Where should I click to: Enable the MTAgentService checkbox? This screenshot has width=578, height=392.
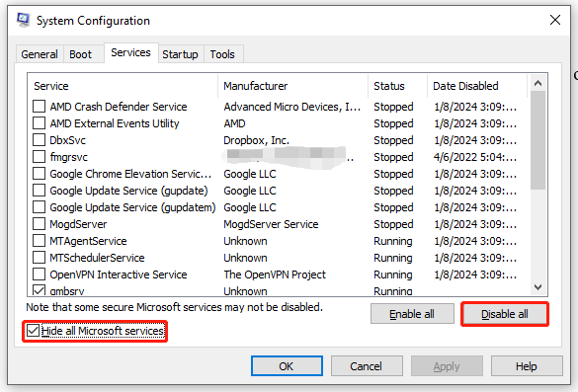tap(40, 241)
